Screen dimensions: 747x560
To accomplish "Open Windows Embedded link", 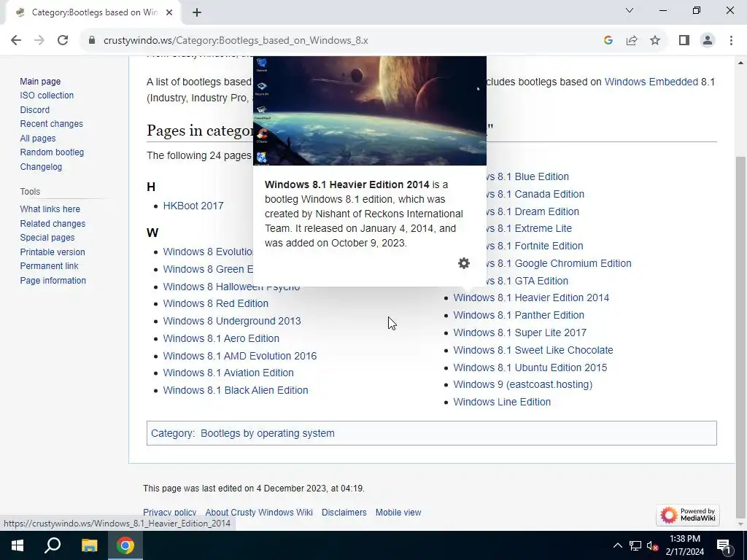I will coord(651,82).
